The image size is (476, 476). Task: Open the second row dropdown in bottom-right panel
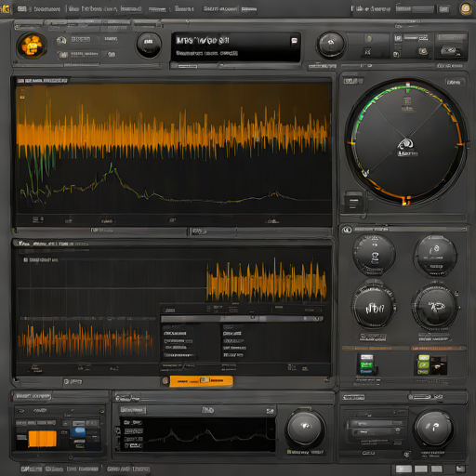(376, 431)
